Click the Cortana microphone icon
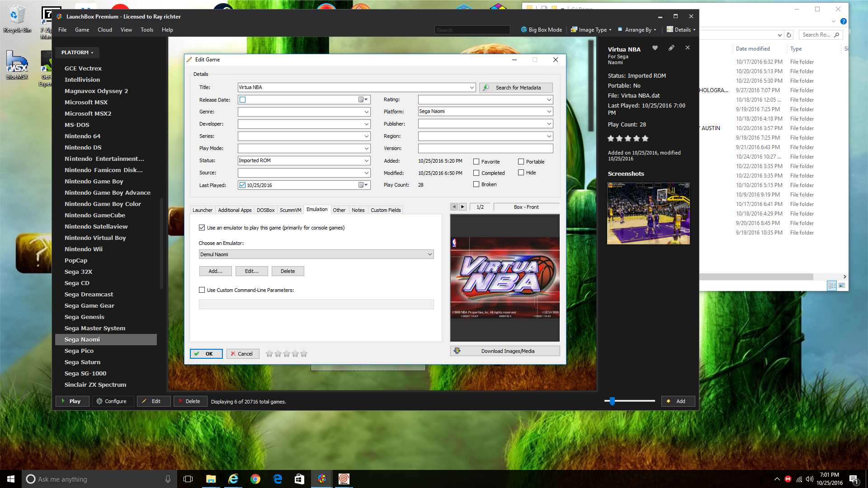The image size is (868, 488). pos(168,479)
